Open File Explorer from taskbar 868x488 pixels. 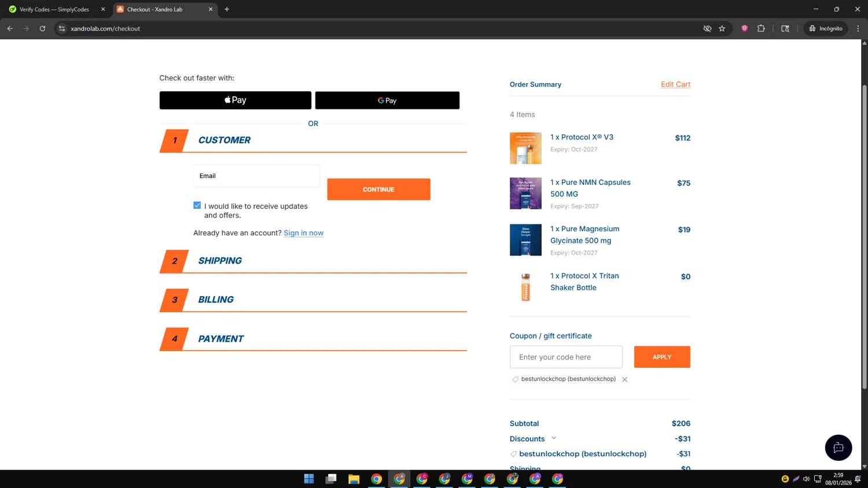click(354, 479)
